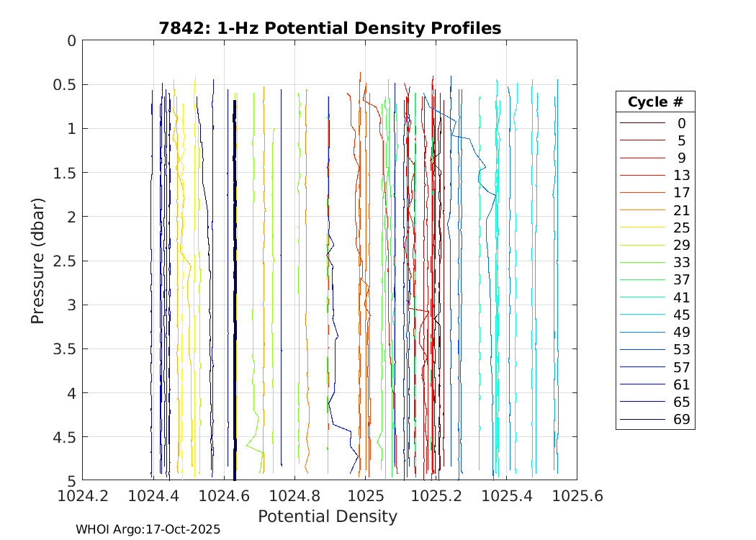Viewport: 756px width, 540px height.
Task: Select the 'Cycle #' legend header
Action: (654, 102)
